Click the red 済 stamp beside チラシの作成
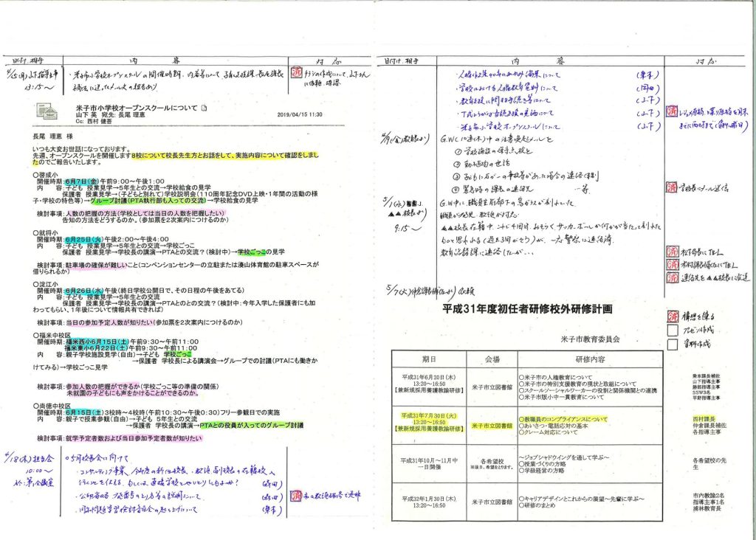This screenshot has width=756, height=540. (x=296, y=73)
